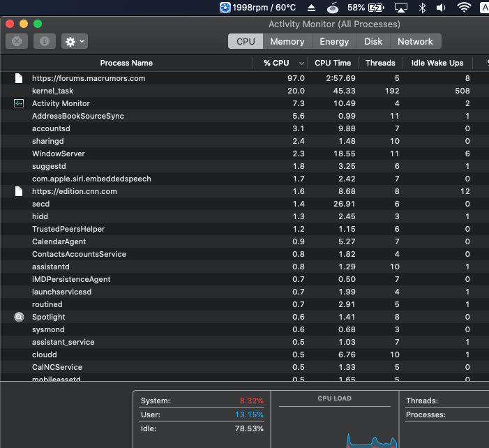Click the 2:57.69 CPU time value
489x448 pixels.
341,78
